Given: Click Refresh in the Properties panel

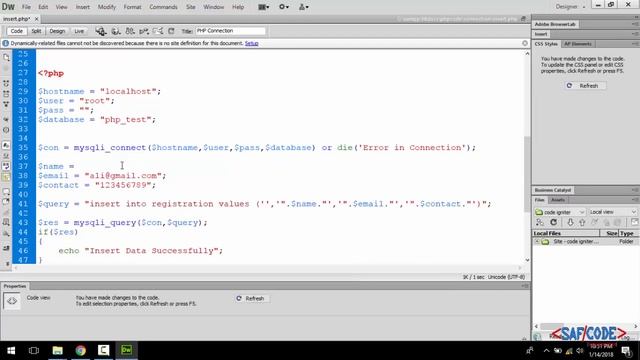Looking at the screenshot, I should pos(251,299).
